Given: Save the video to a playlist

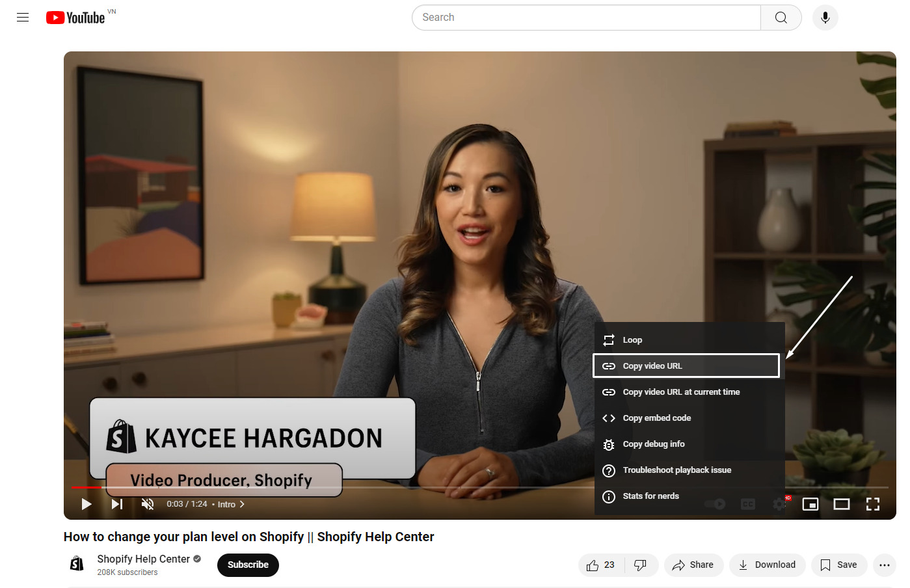Looking at the screenshot, I should point(839,565).
